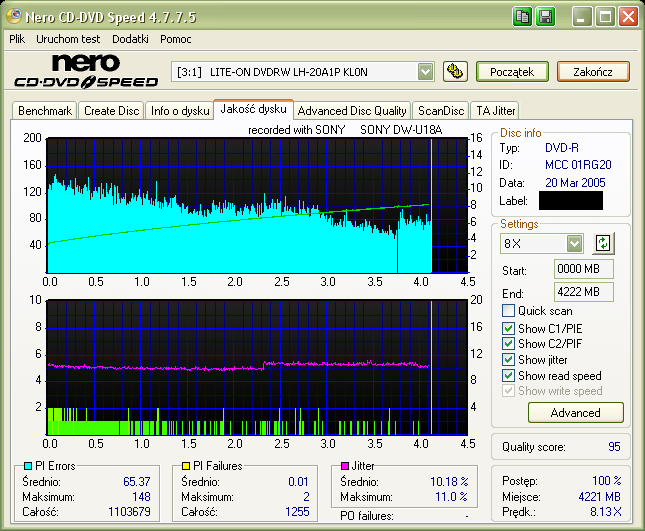Screen dimensions: 645x531
Task: Uncheck Show C2/PIF option
Action: coord(508,343)
